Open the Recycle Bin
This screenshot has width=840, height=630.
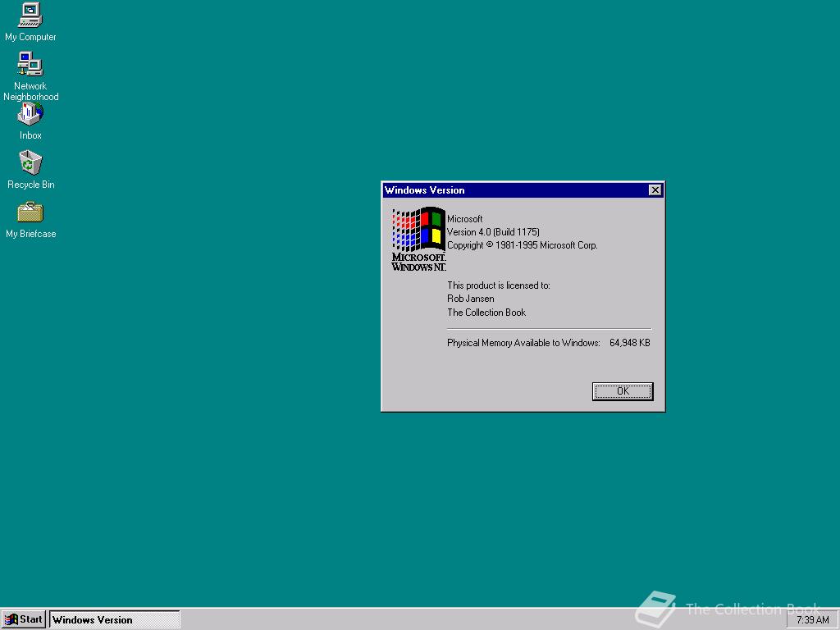30,164
